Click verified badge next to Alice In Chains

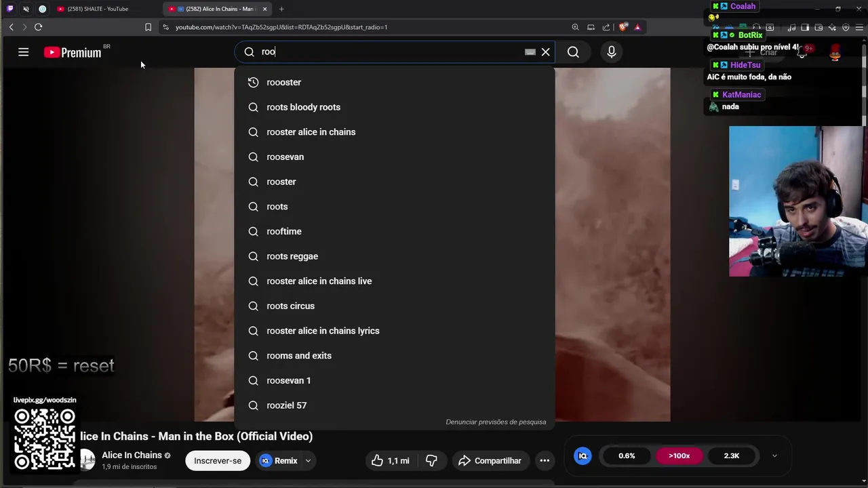click(x=167, y=455)
